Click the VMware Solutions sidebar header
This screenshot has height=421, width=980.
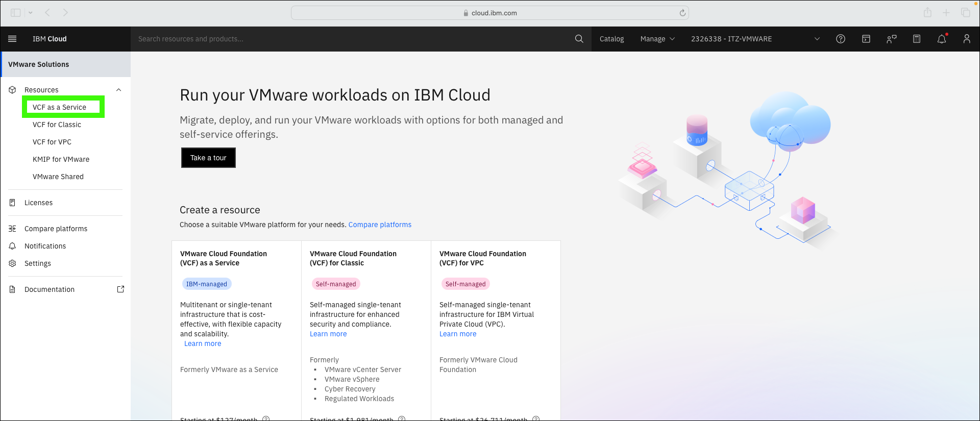click(x=65, y=64)
